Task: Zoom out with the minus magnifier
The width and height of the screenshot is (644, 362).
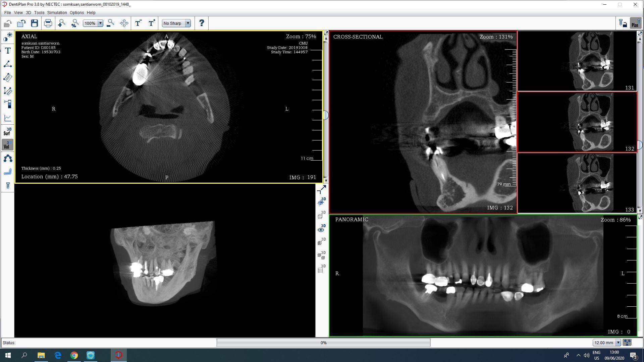Action: tap(110, 23)
